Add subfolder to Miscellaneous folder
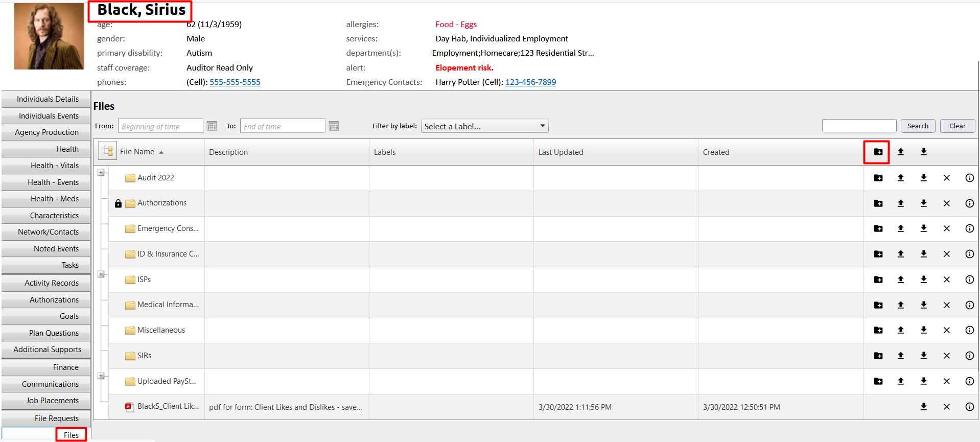Viewport: 980px width, 442px height. coord(878,330)
